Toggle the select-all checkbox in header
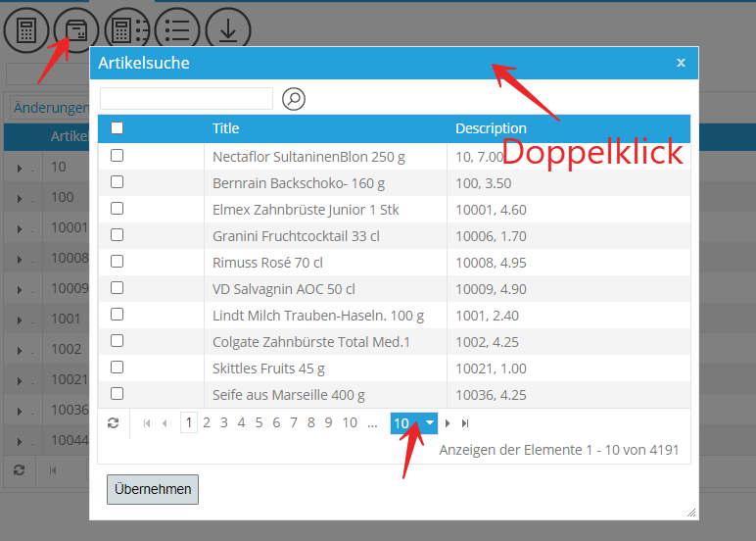Viewport: 756px width, 541px height. [117, 127]
